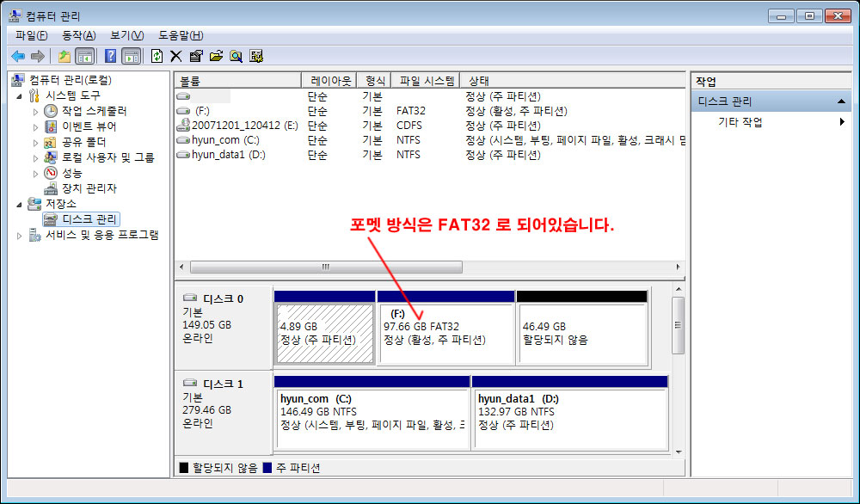Viewport: 860px width, 504px height.
Task: Click the gray Forward arrow in toolbar
Action: pos(38,56)
